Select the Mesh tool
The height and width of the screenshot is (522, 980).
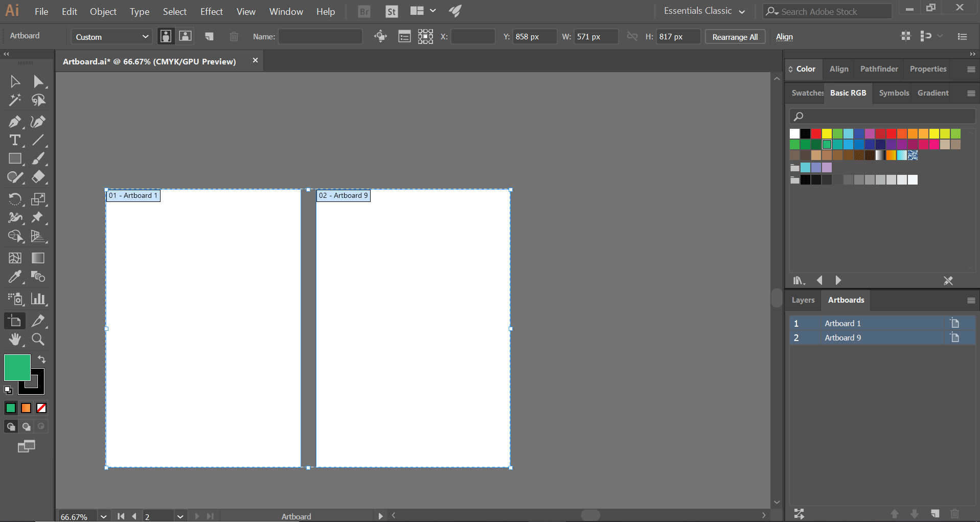(x=15, y=258)
